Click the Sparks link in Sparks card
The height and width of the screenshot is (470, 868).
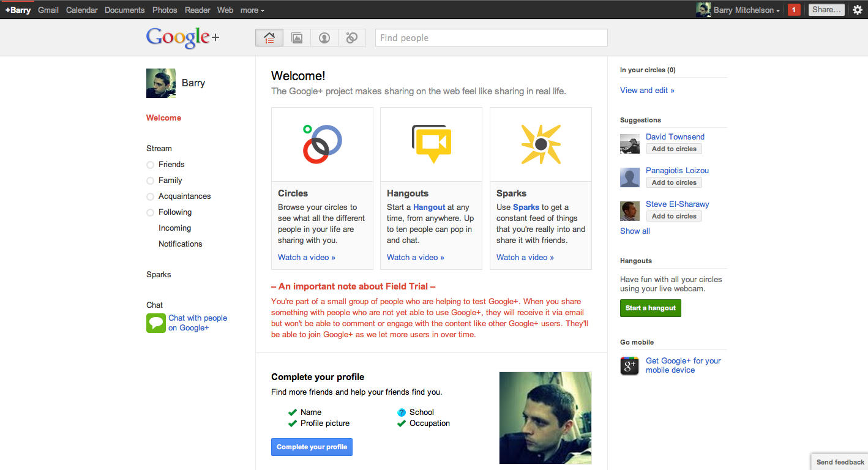tap(526, 207)
